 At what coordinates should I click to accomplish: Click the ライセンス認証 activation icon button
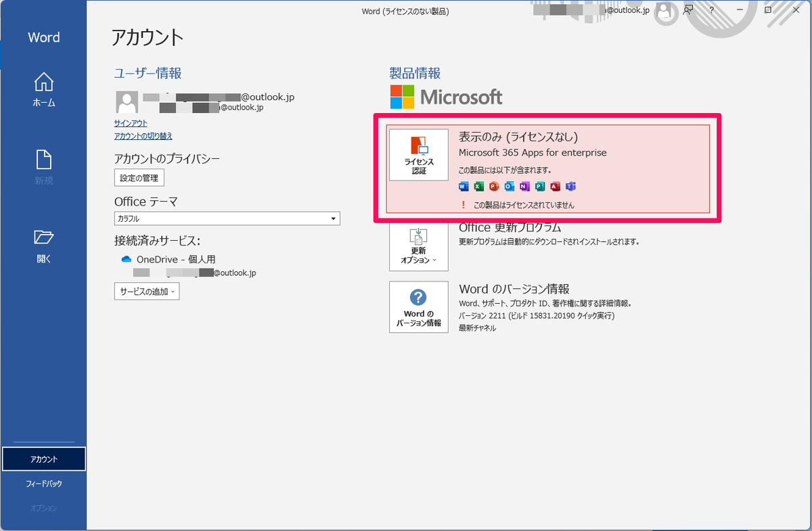(x=419, y=155)
